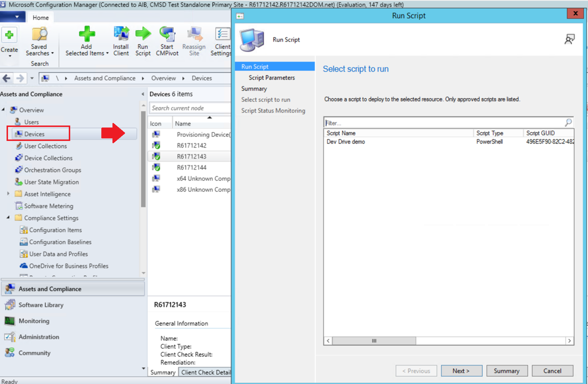Expand the Asset Intelligence tree node
The image size is (588, 384).
pos(8,194)
